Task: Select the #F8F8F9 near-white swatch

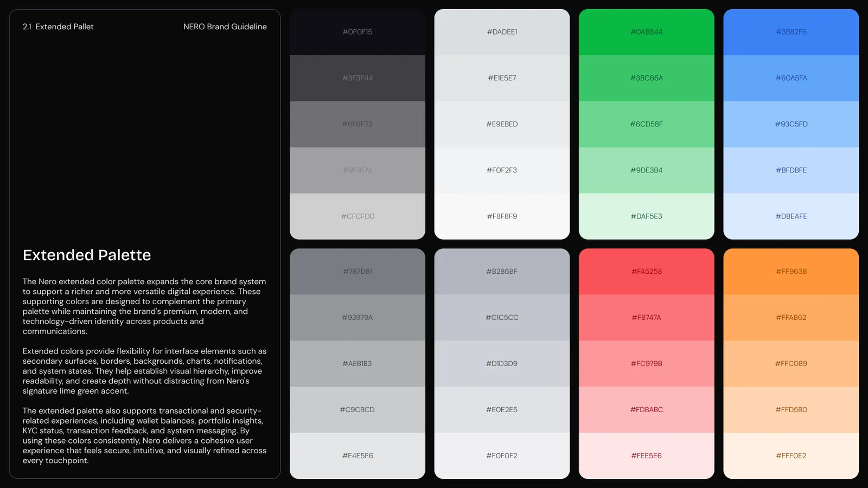Action: (502, 216)
